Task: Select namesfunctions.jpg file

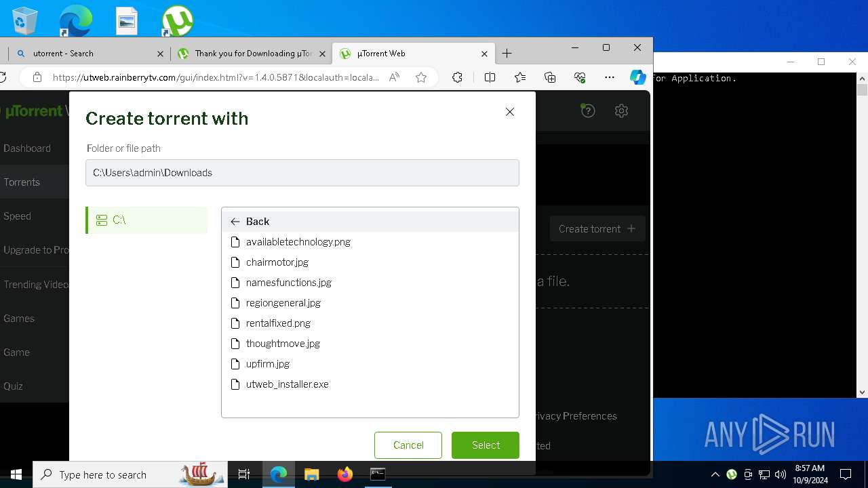Action: [x=370, y=283]
